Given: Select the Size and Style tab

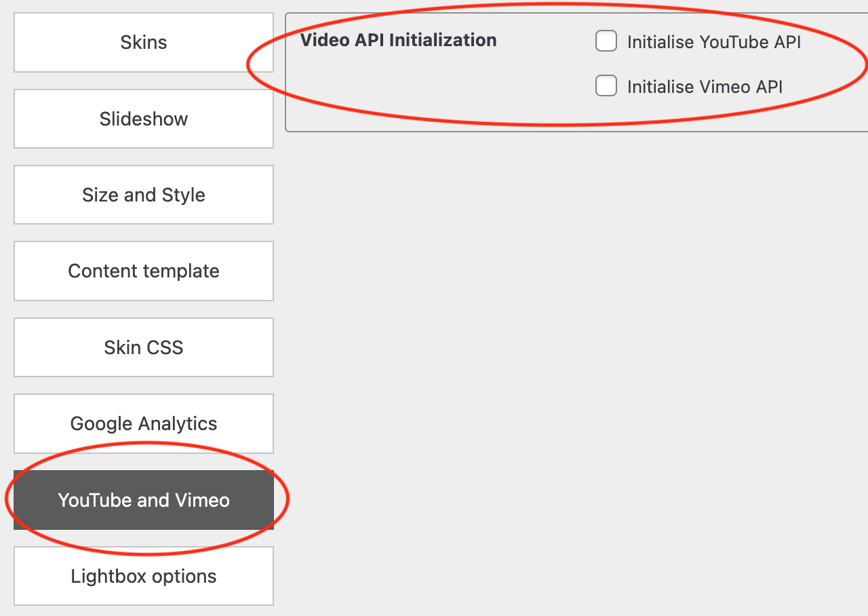Looking at the screenshot, I should (x=143, y=195).
